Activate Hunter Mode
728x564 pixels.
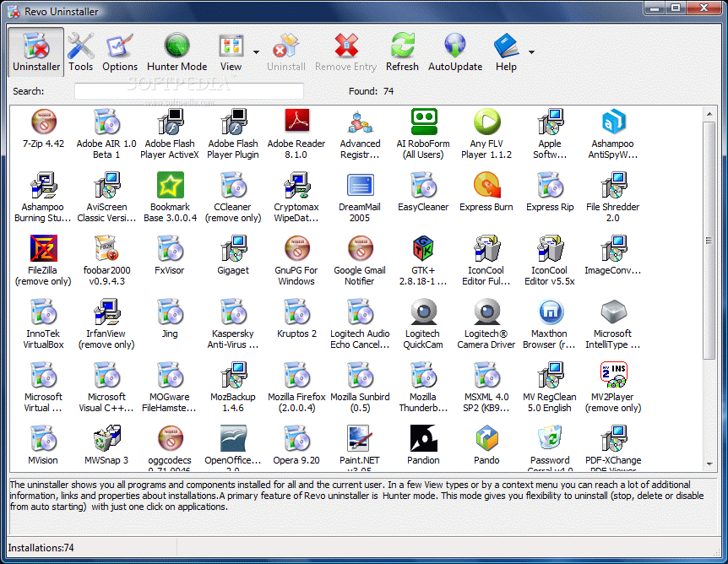pyautogui.click(x=177, y=52)
